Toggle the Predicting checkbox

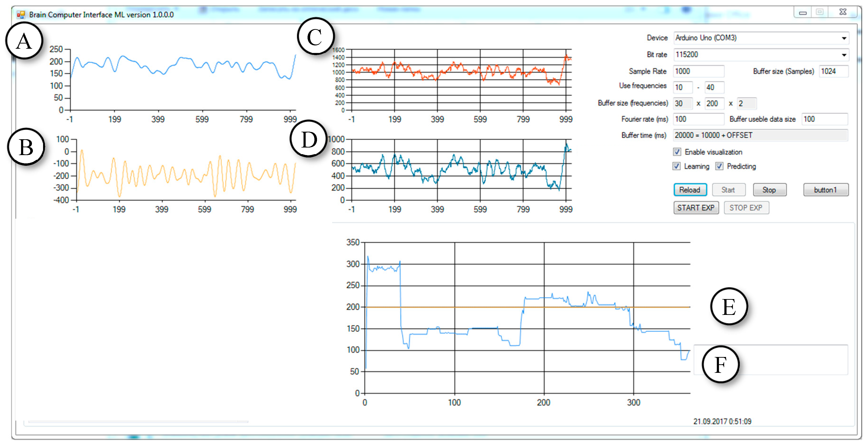click(719, 166)
